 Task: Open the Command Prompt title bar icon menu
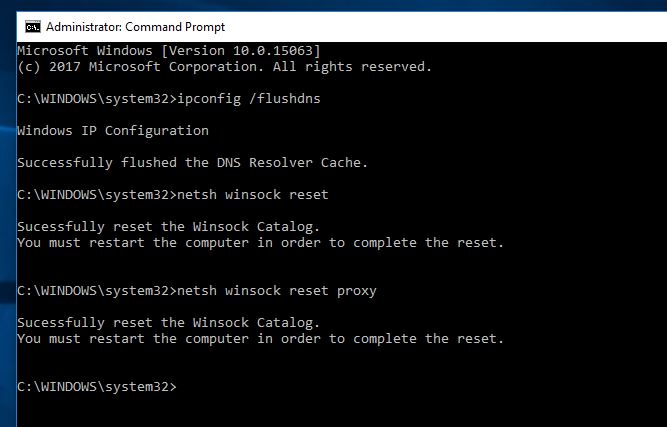[x=31, y=26]
